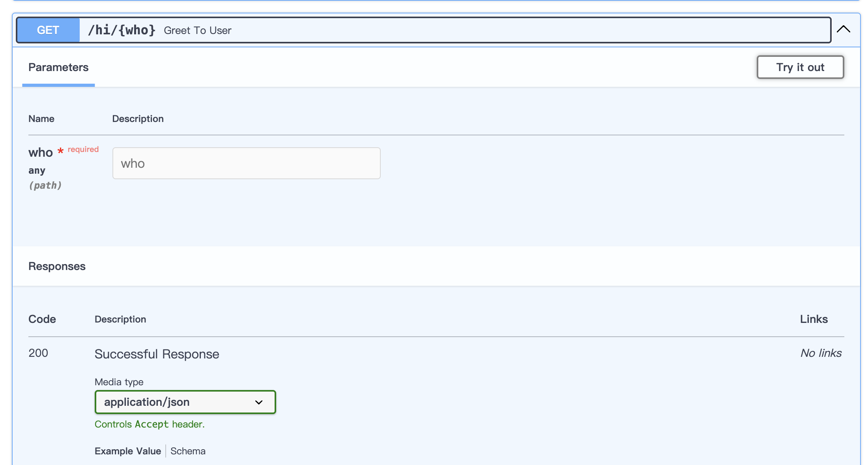Image resolution: width=868 pixels, height=465 pixels.
Task: Click the Try it out button
Action: tap(800, 67)
